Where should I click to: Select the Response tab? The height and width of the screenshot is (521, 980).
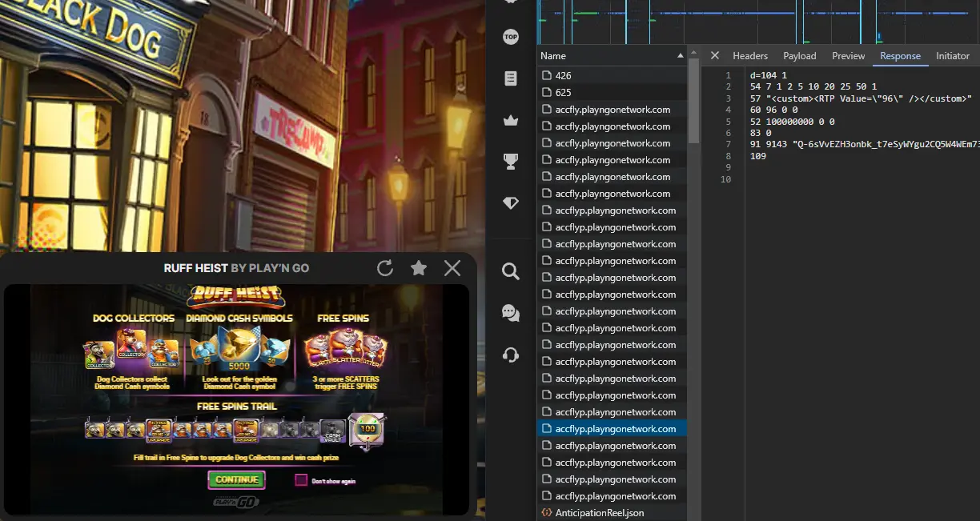coord(901,56)
